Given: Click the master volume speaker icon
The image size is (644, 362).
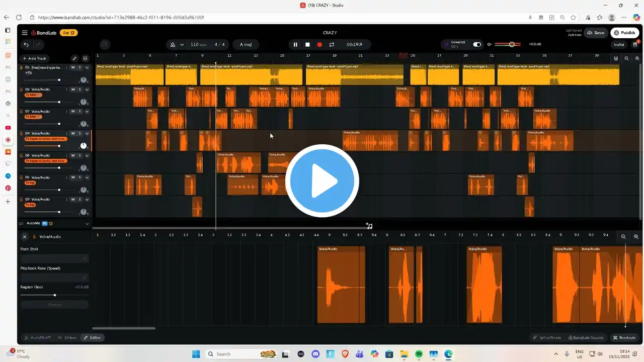Looking at the screenshot, I should [x=490, y=45].
